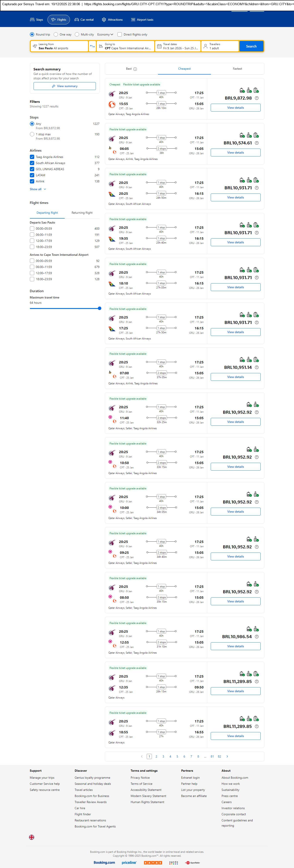Click the info icon beside the Best tab
This screenshot has width=294, height=868.
click(135, 69)
